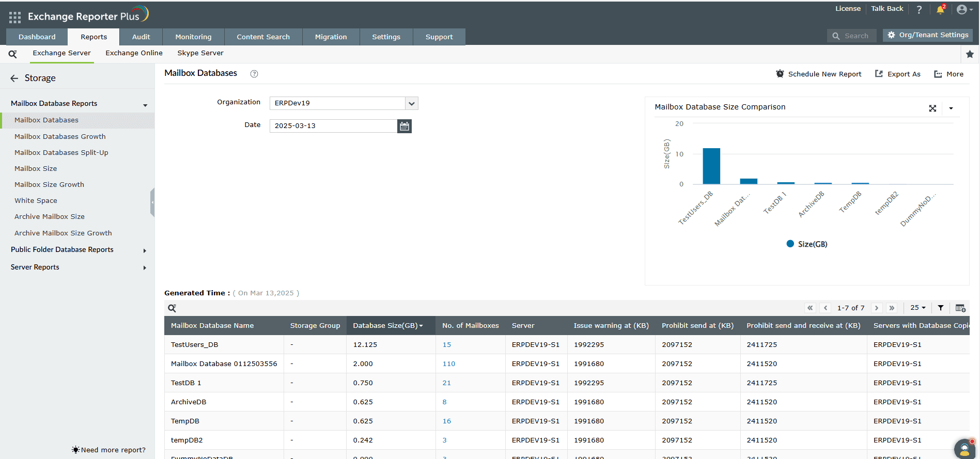Switch to the Reports tab

(94, 37)
